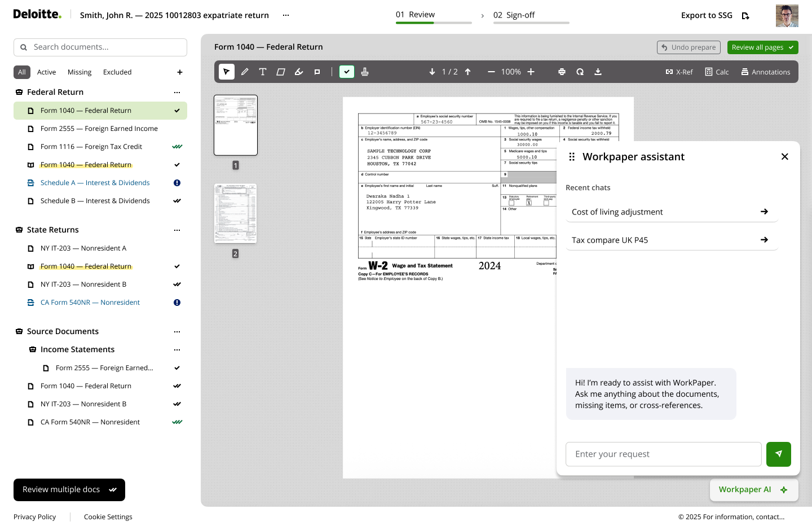Image resolution: width=812 pixels, height=526 pixels.
Task: Open Review all pages dropdown
Action: (x=762, y=47)
